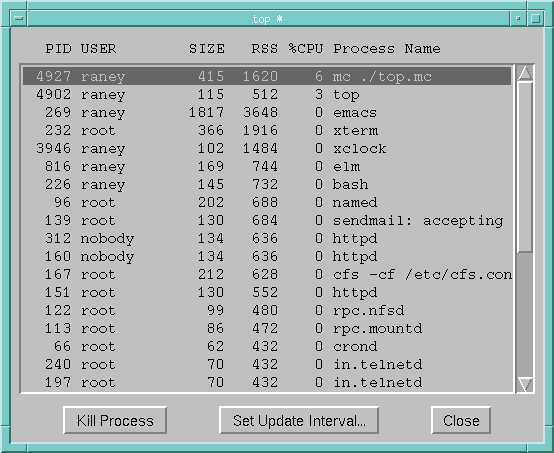554x453 pixels.
Task: Click the Close button
Action: point(461,420)
